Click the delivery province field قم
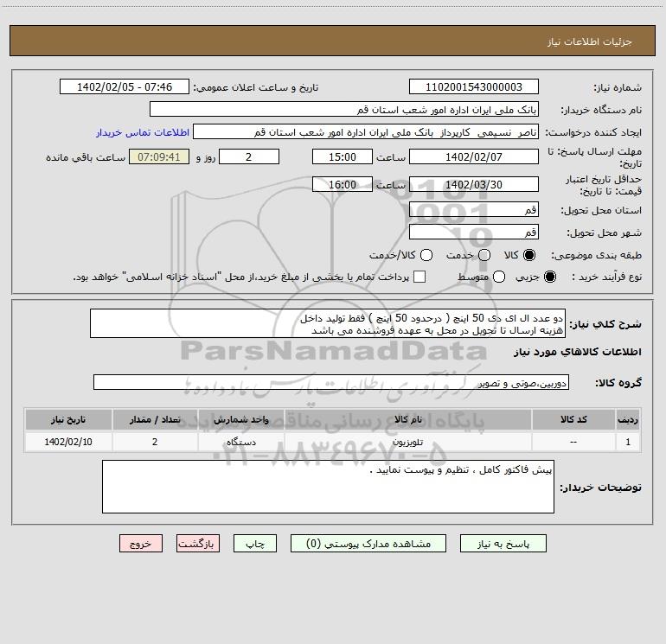This screenshot has height=644, width=666. coord(474,209)
